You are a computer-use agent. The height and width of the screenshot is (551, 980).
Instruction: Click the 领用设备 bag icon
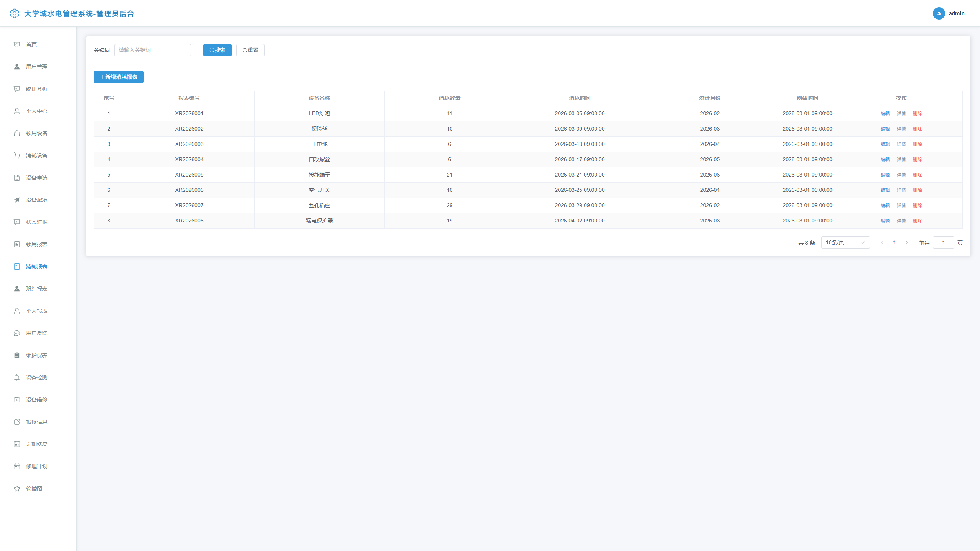click(17, 133)
